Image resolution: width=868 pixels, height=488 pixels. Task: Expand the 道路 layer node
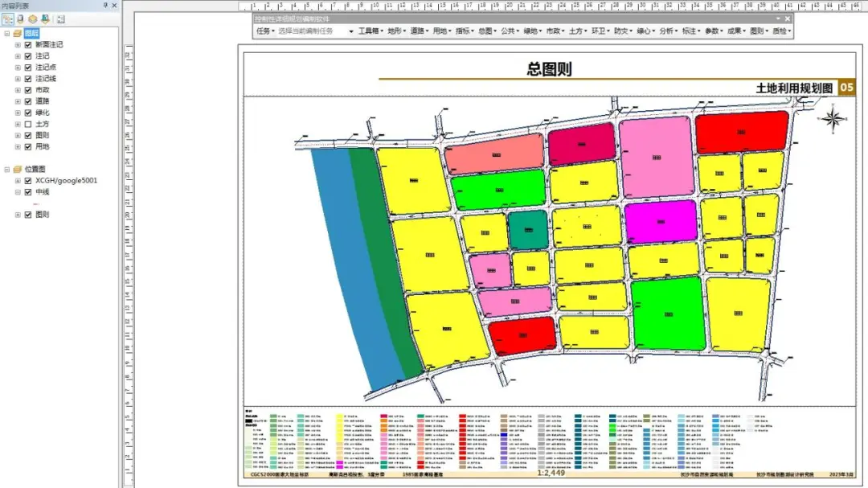coord(18,101)
